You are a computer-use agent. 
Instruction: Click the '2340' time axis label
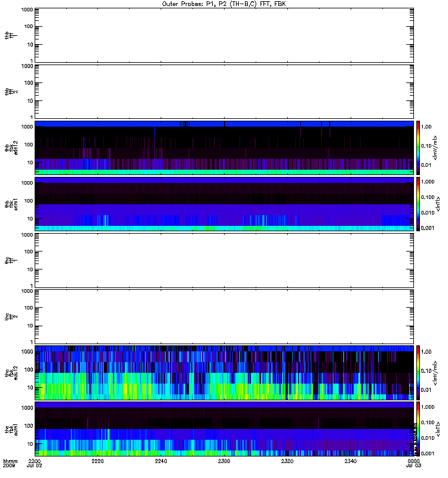click(x=351, y=461)
